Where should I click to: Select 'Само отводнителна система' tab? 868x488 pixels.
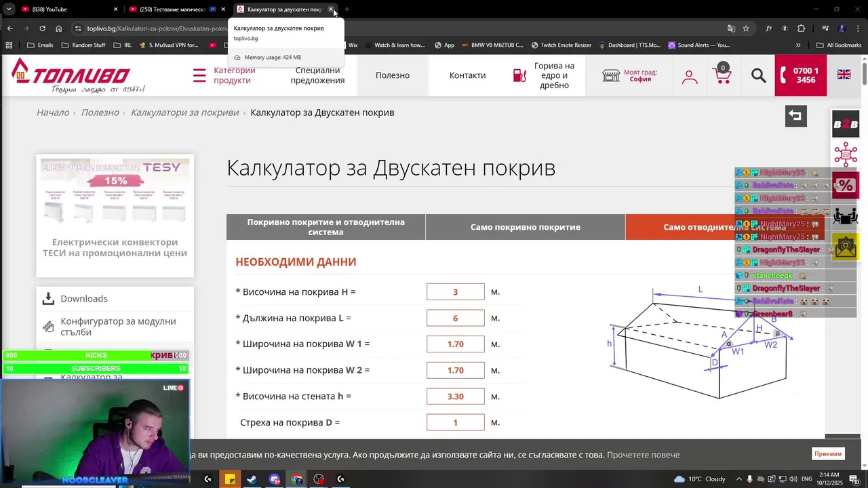[725, 227]
